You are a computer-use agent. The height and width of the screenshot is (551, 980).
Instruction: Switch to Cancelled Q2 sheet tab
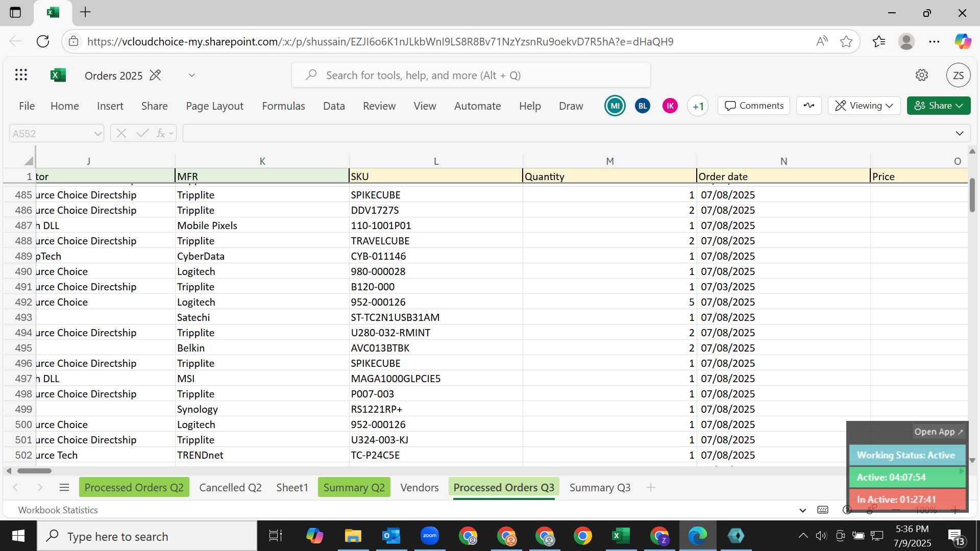tap(230, 487)
